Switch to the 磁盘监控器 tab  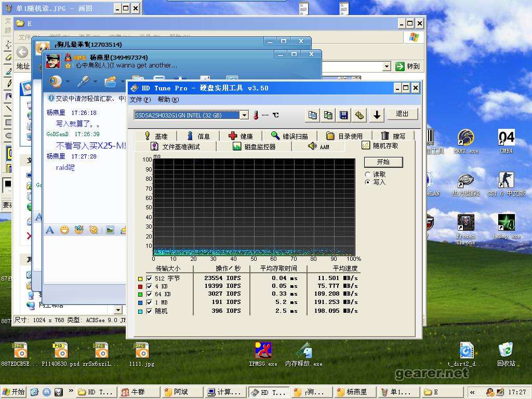254,147
